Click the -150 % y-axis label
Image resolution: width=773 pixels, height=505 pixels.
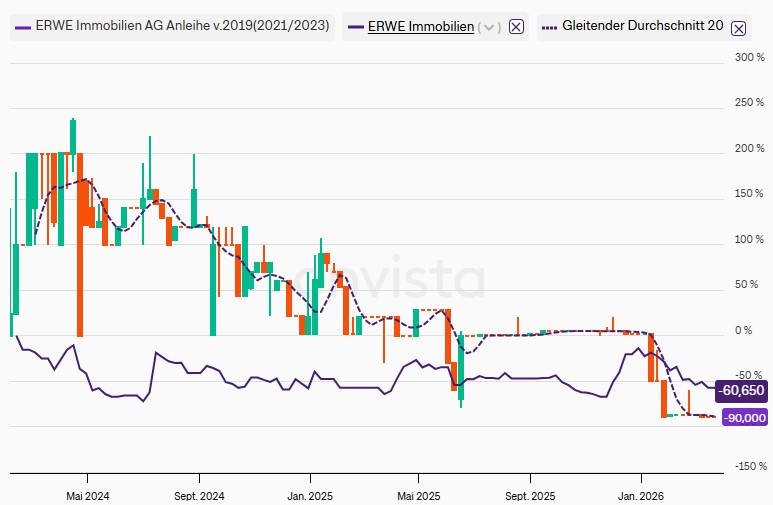coord(751,466)
